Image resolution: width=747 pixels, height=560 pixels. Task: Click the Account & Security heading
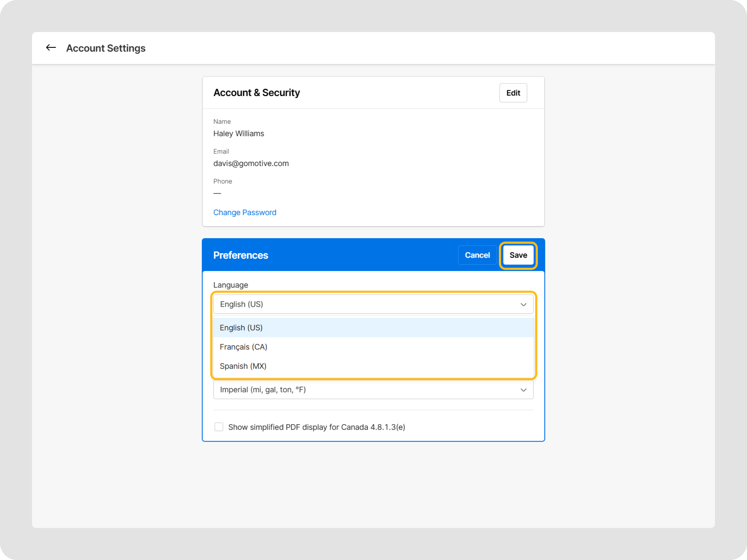257,93
